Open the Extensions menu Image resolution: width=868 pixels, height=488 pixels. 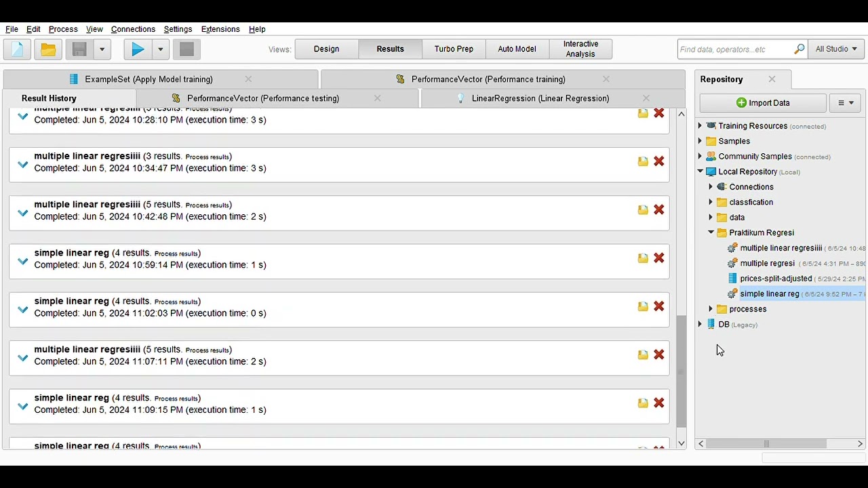(220, 29)
